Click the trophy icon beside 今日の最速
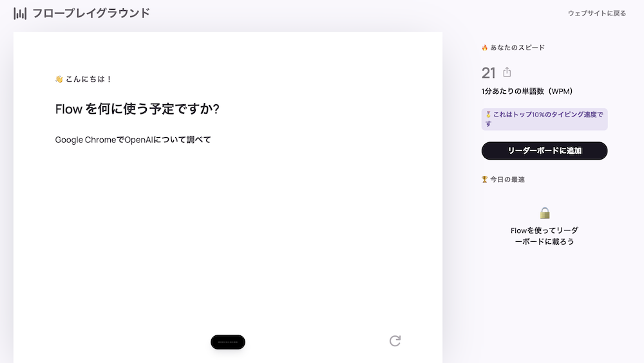Viewport: 644px width, 363px height. (x=485, y=180)
